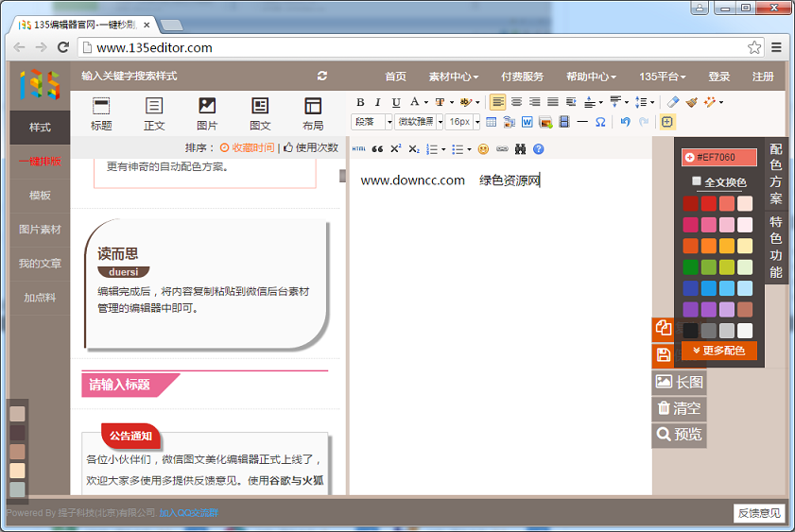Click the undo arrow icon
The height and width of the screenshot is (532, 795).
[x=625, y=122]
